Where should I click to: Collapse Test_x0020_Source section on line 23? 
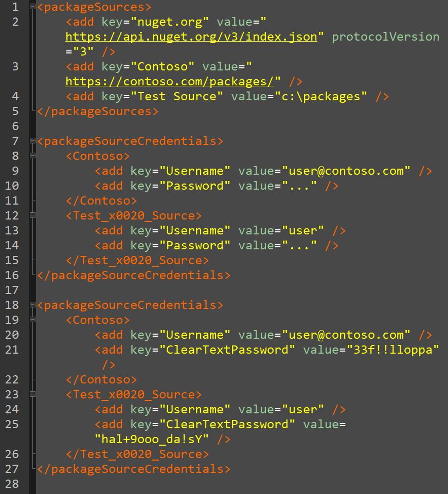(x=32, y=394)
